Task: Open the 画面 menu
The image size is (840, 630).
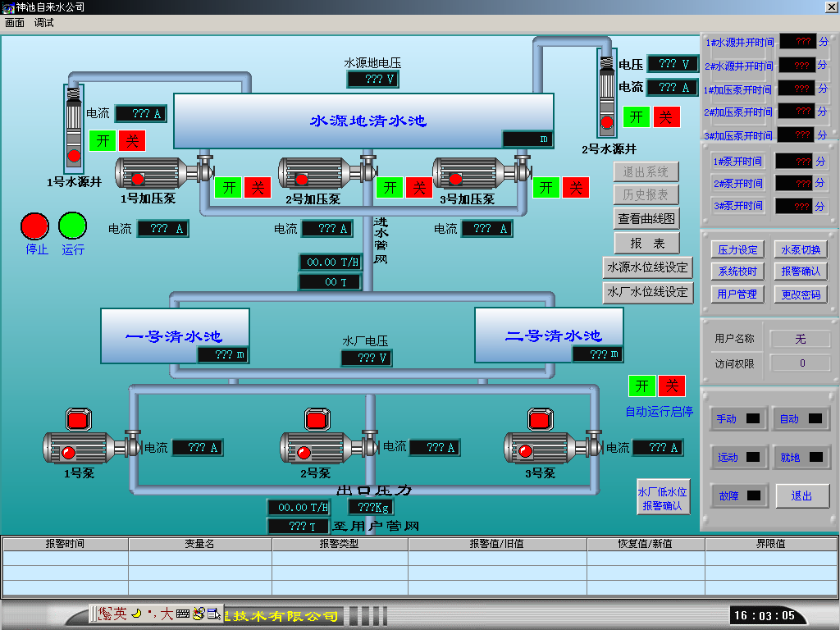Action: coord(15,23)
